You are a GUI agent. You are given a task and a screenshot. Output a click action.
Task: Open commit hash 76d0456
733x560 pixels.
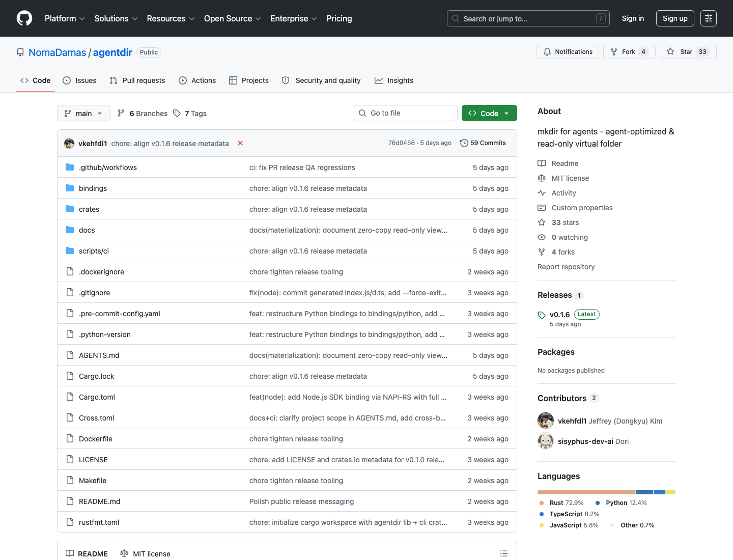pyautogui.click(x=402, y=143)
